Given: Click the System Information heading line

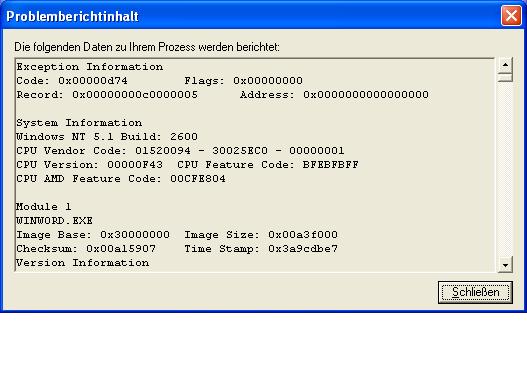Looking at the screenshot, I should [79, 123].
